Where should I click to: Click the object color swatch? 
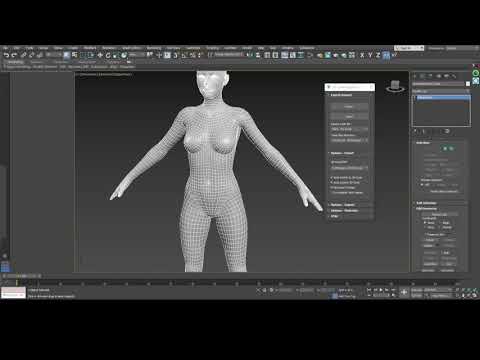point(468,84)
